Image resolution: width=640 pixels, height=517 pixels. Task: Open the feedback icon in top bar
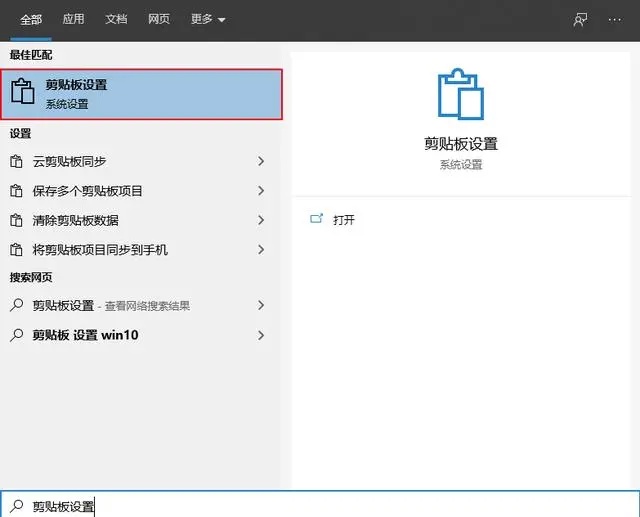(x=580, y=19)
